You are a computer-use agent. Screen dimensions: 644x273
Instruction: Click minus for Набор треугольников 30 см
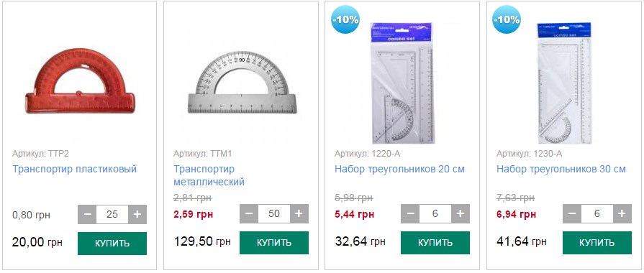coord(572,214)
